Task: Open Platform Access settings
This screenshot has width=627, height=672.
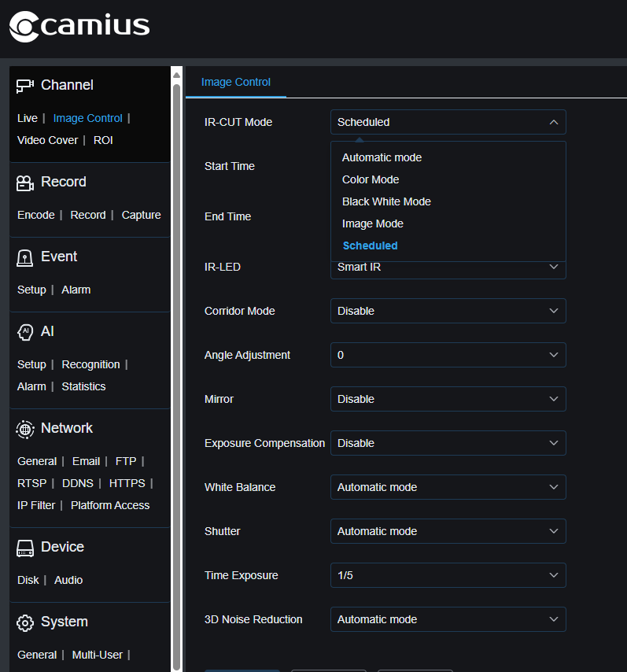Action: coord(110,505)
